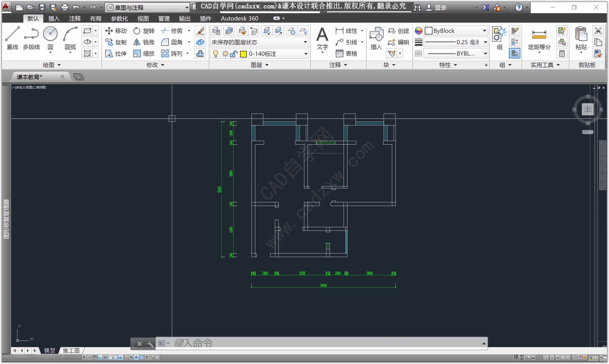Toggle layer lock icon for 0-140标注
Image resolution: width=609 pixels, height=364 pixels.
pos(234,54)
